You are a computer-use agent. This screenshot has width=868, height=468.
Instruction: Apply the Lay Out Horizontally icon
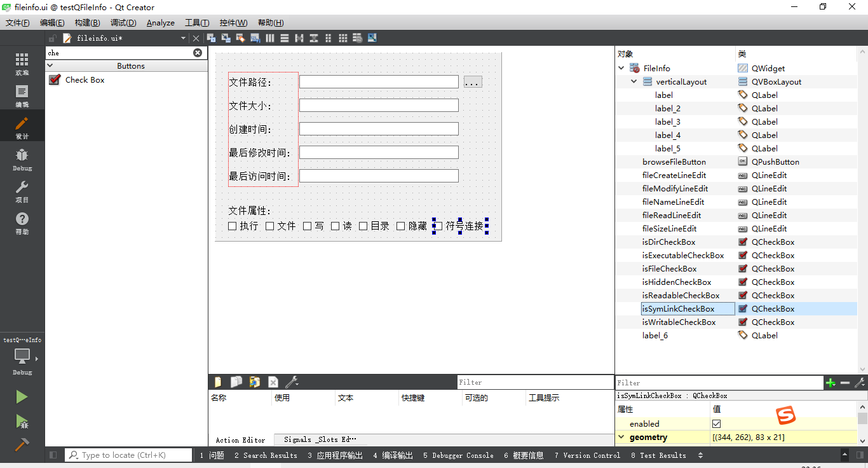click(x=270, y=38)
